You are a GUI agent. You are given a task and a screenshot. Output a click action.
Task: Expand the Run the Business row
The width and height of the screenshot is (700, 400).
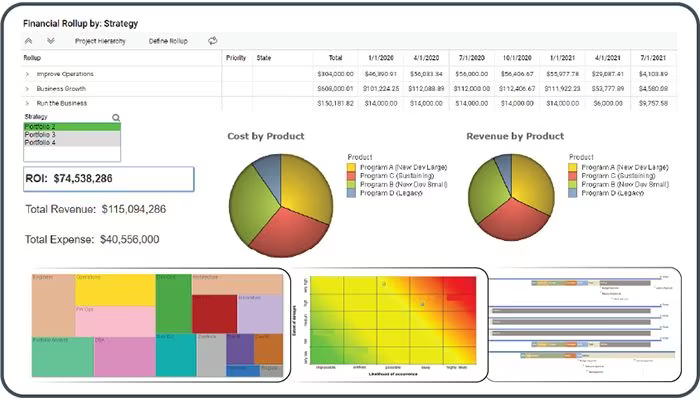(27, 104)
